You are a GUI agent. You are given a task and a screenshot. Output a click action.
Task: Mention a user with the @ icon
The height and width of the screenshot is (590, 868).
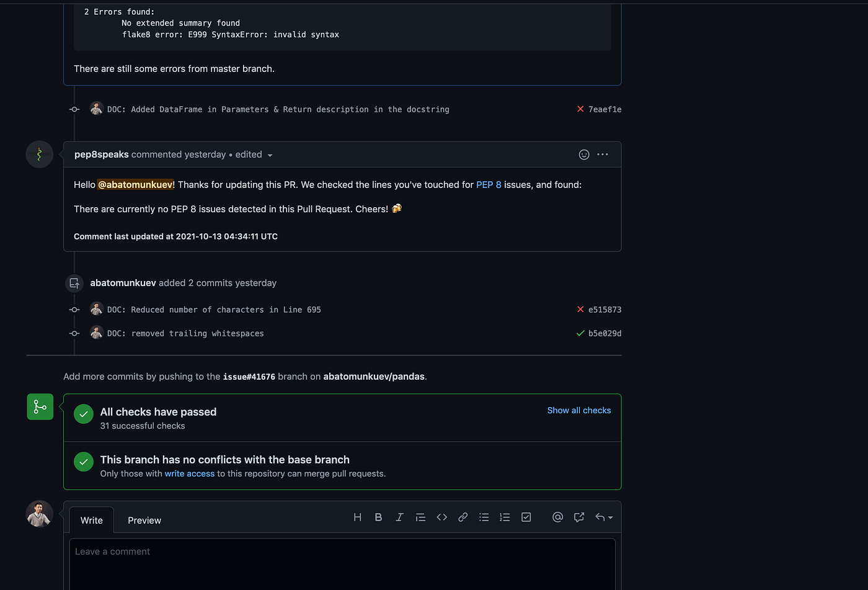point(557,517)
